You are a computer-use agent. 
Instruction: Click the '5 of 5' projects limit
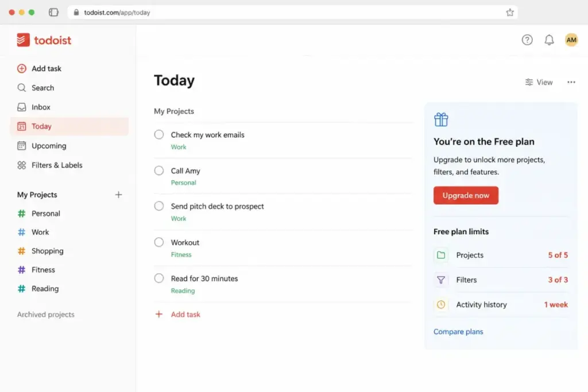click(558, 255)
